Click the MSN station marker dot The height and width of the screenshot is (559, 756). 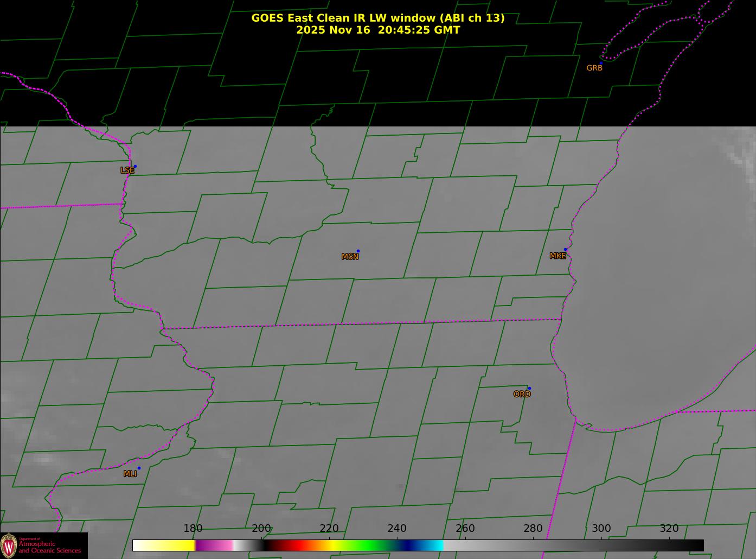click(358, 251)
